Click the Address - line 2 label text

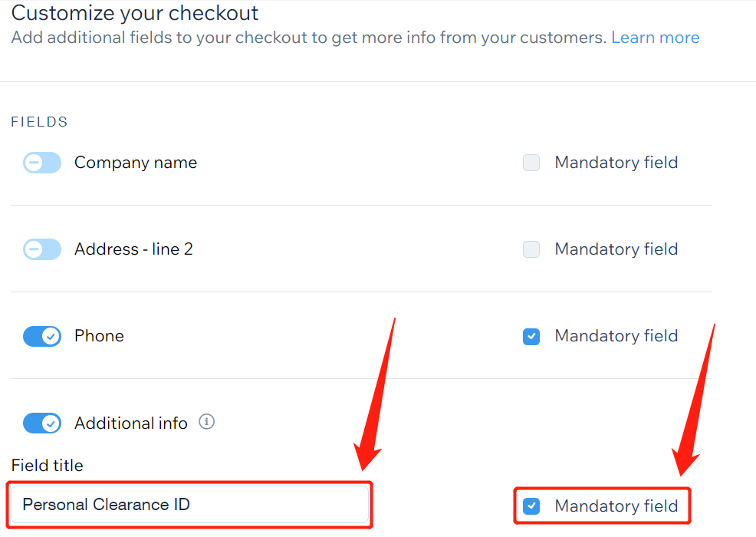coord(133,249)
